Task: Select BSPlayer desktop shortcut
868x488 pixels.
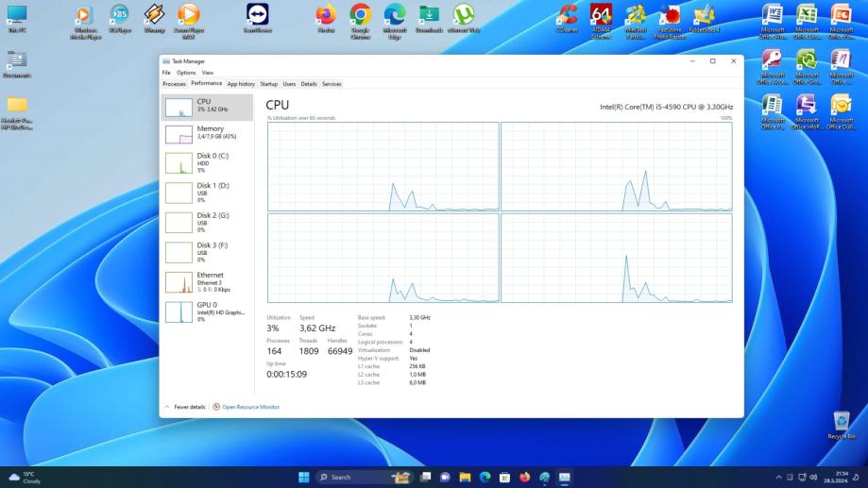Action: click(120, 19)
